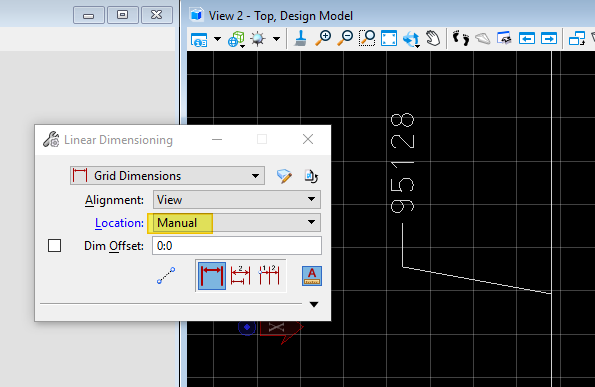Click the Fit View icon
This screenshot has height=387, width=595.
click(x=389, y=38)
